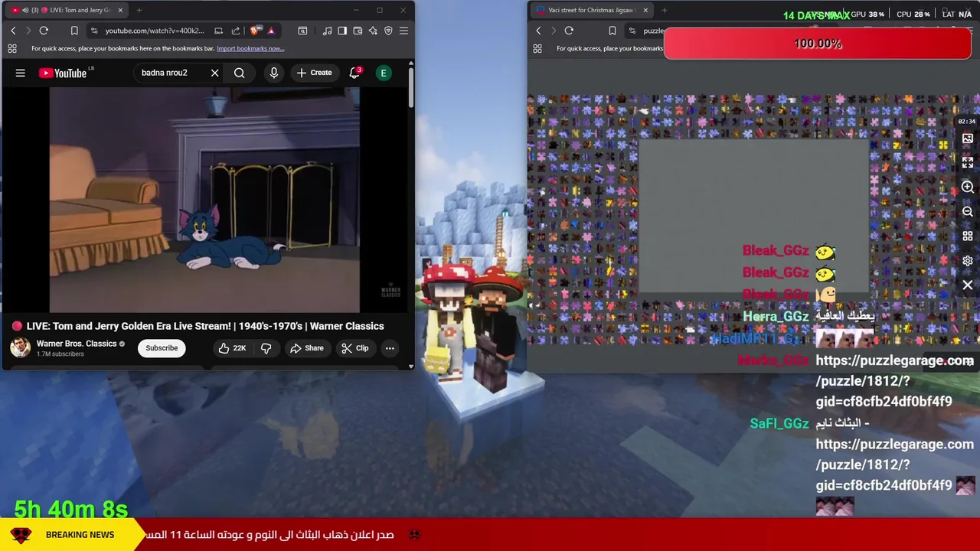The width and height of the screenshot is (980, 551).
Task: Open the account avatar E menu
Action: 384,73
